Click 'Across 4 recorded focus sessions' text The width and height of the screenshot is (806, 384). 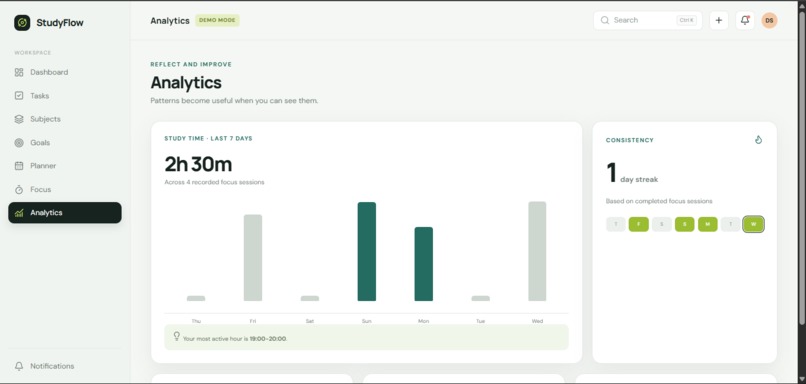[214, 182]
